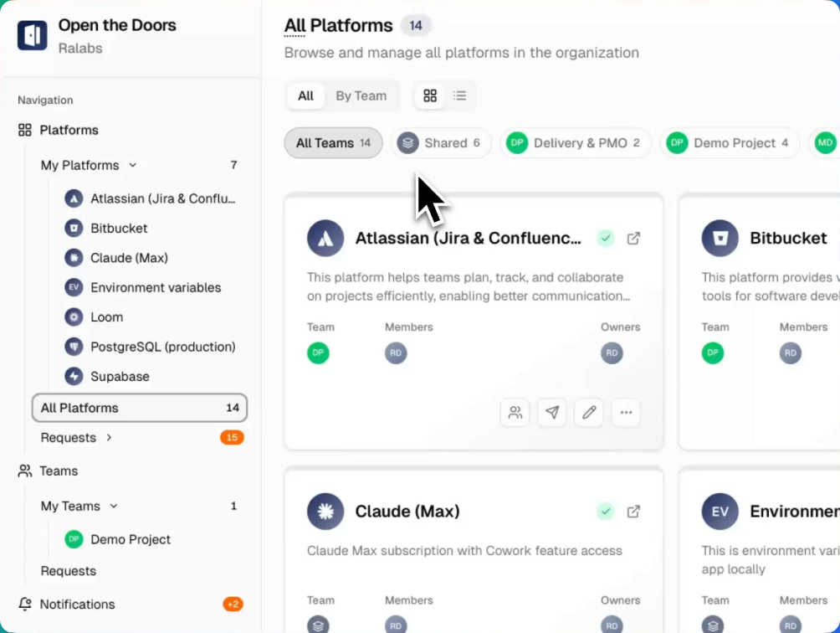Viewport: 840px width, 633px height.
Task: Click the Claude (Max) sidebar icon
Action: 74,258
